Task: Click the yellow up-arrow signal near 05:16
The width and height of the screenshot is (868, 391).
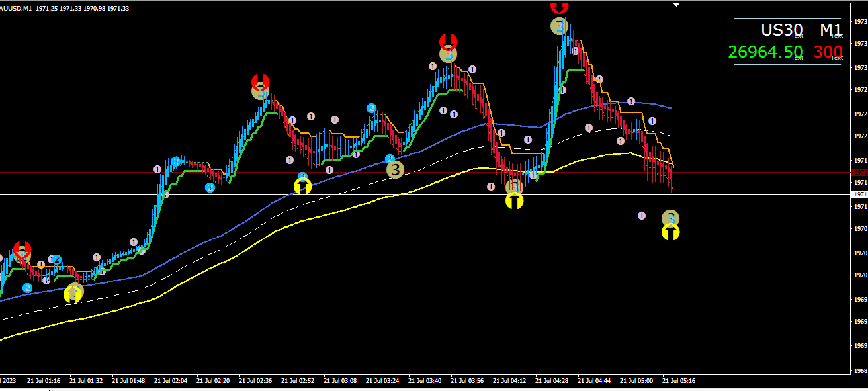Action: (671, 232)
